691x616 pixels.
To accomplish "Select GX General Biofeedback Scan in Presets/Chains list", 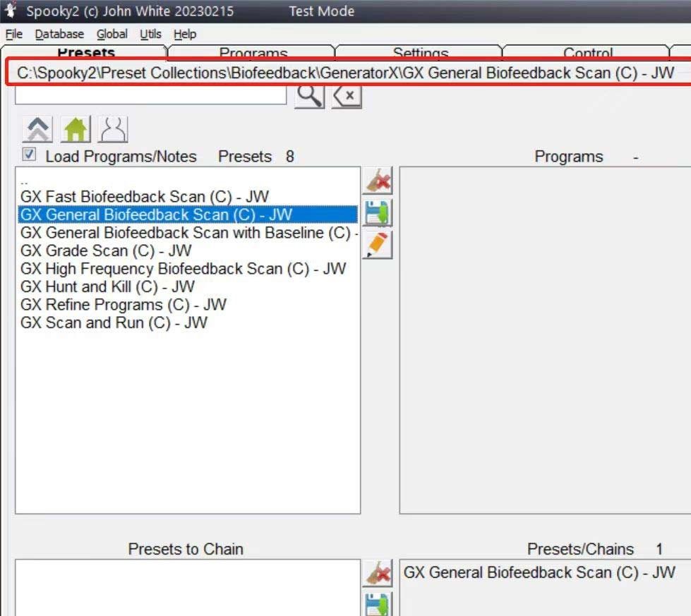I will click(x=539, y=572).
